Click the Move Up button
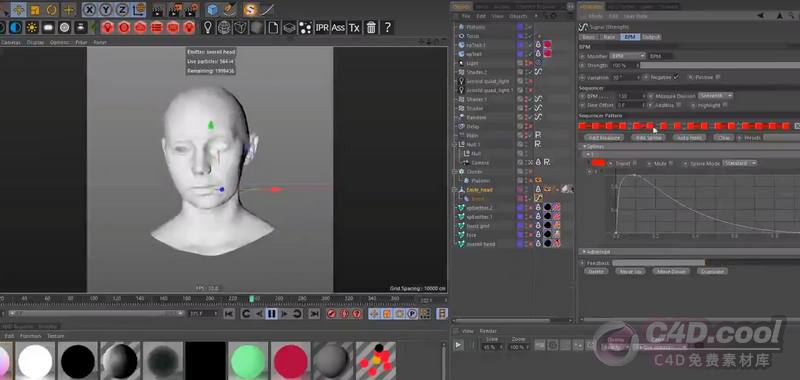 click(x=630, y=271)
